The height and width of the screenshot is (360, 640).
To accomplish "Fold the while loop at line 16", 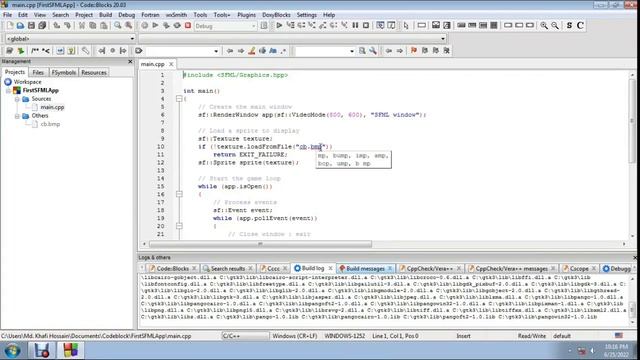I will (179, 194).
